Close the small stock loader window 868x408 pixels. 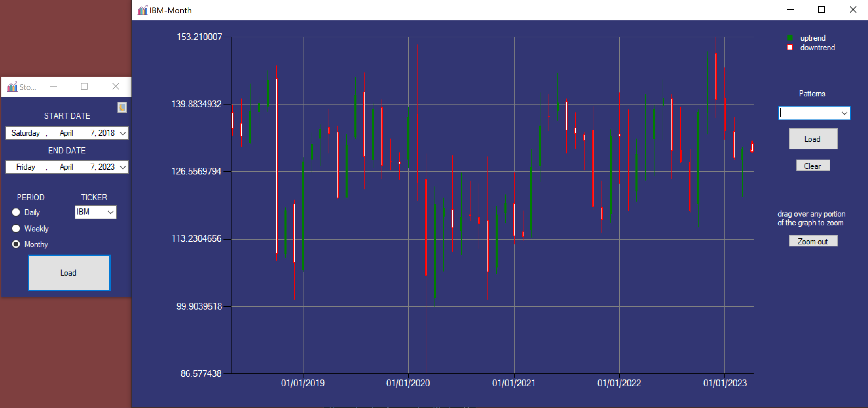click(116, 87)
